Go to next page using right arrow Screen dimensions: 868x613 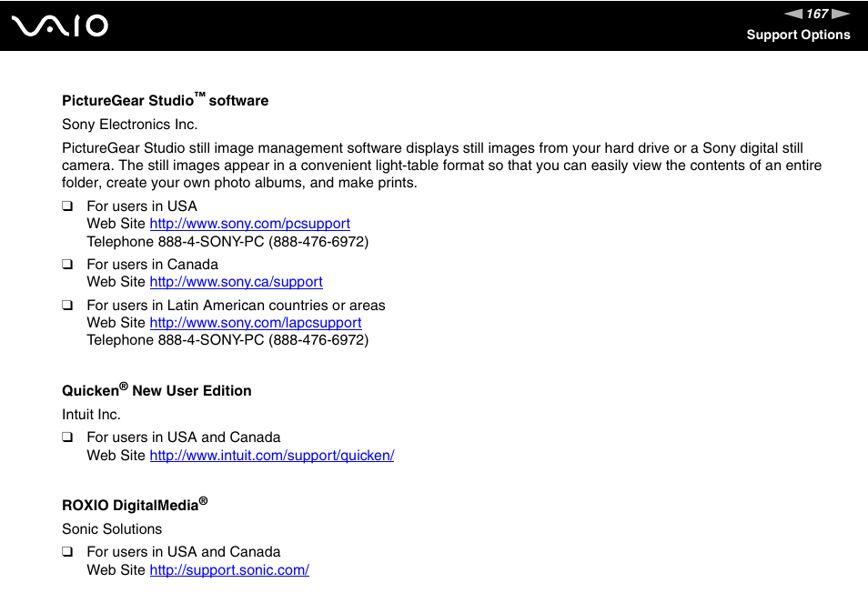[841, 14]
